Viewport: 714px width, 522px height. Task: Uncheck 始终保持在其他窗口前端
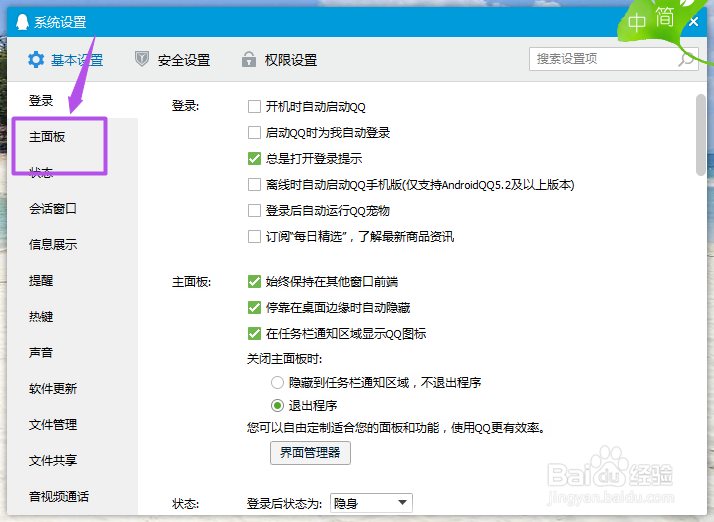pyautogui.click(x=254, y=281)
